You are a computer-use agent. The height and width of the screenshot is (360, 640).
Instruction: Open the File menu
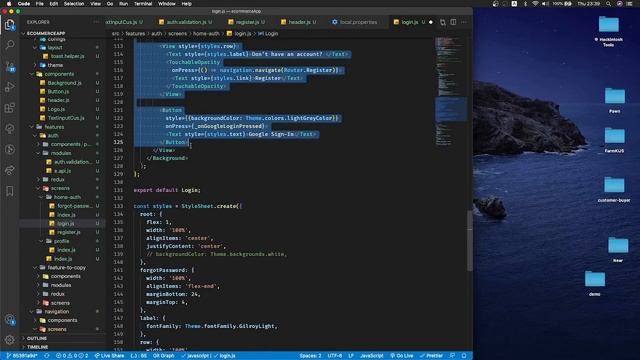(x=40, y=4)
